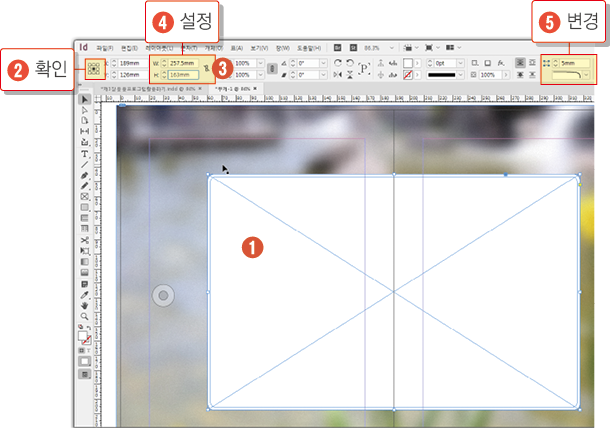Click the drop shadow icon
610x428 pixels.
[x=487, y=63]
